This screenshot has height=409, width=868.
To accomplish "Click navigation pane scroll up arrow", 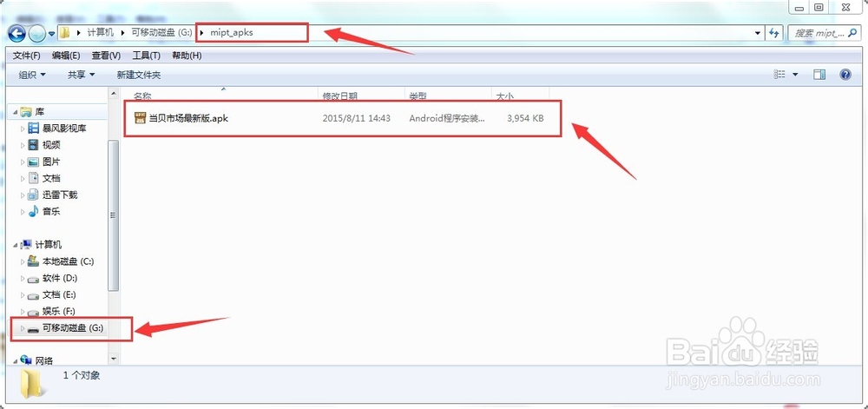I will pyautogui.click(x=114, y=92).
